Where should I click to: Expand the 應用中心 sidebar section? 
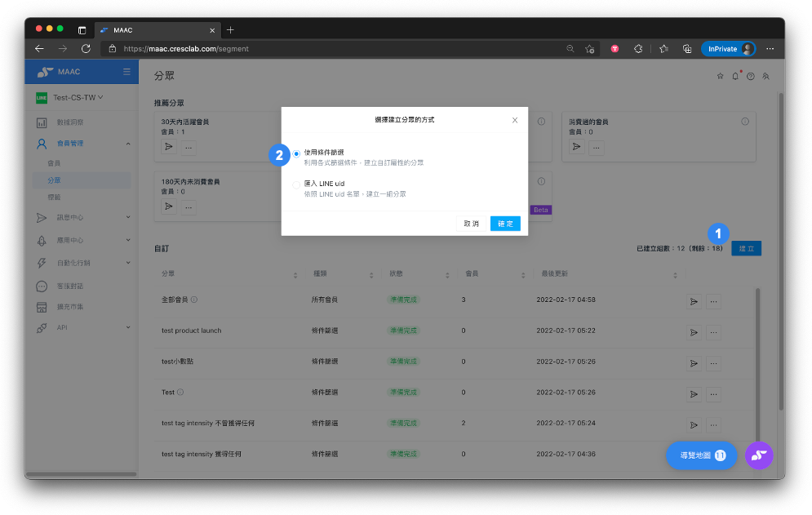coord(82,241)
